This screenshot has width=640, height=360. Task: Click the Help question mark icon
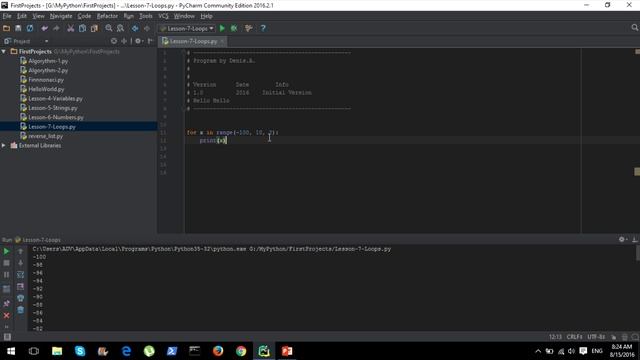click(x=263, y=29)
